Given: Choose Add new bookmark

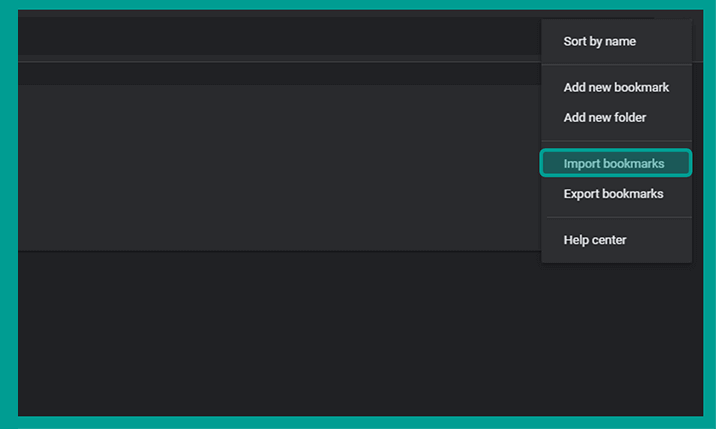Looking at the screenshot, I should (x=616, y=87).
